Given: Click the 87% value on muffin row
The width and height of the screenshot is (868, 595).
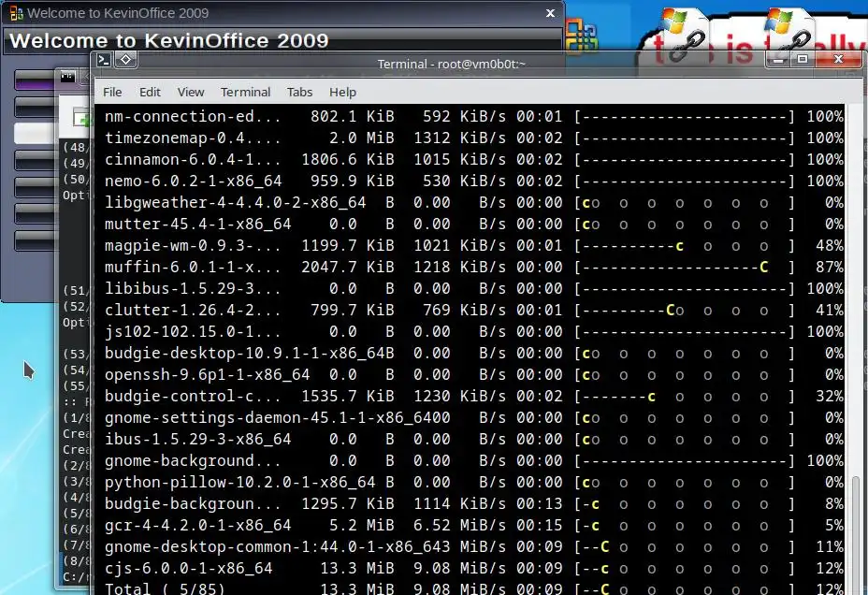Looking at the screenshot, I should (x=830, y=268).
